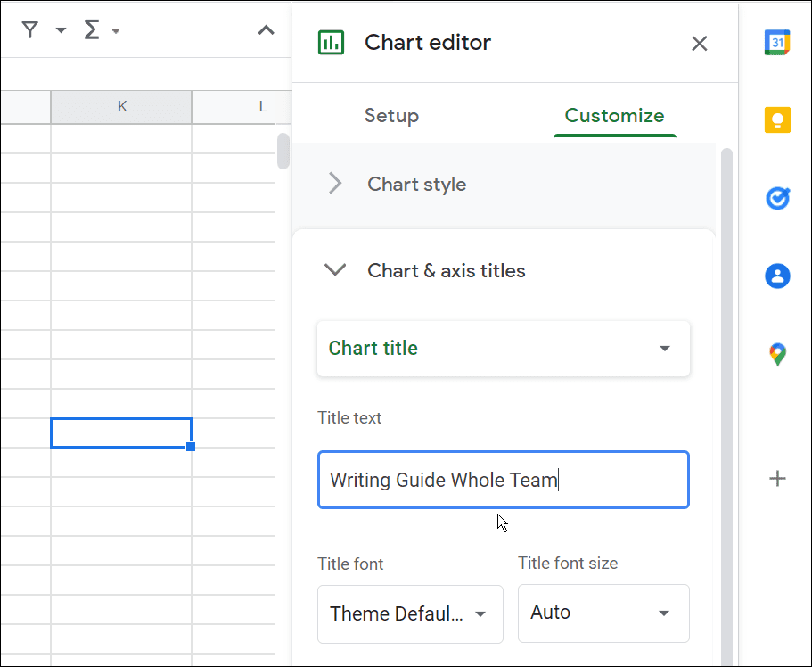Select column L header
Screen dimensions: 812x667
tap(234, 107)
